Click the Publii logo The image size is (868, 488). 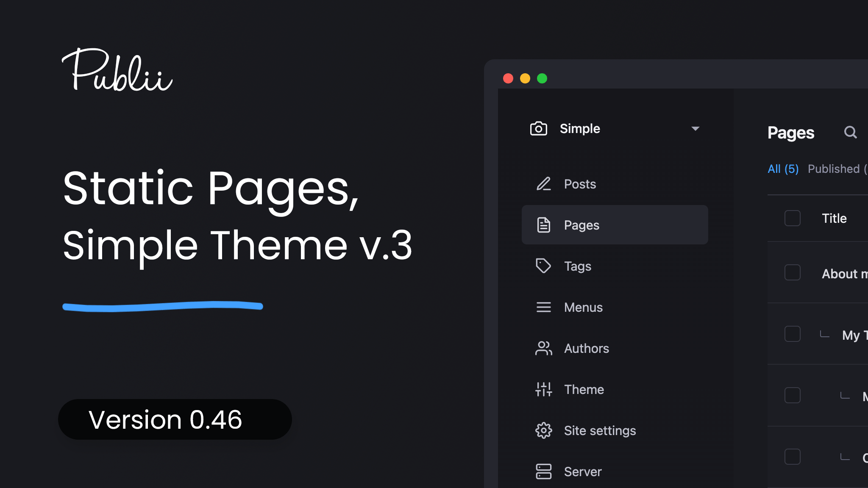(x=117, y=72)
